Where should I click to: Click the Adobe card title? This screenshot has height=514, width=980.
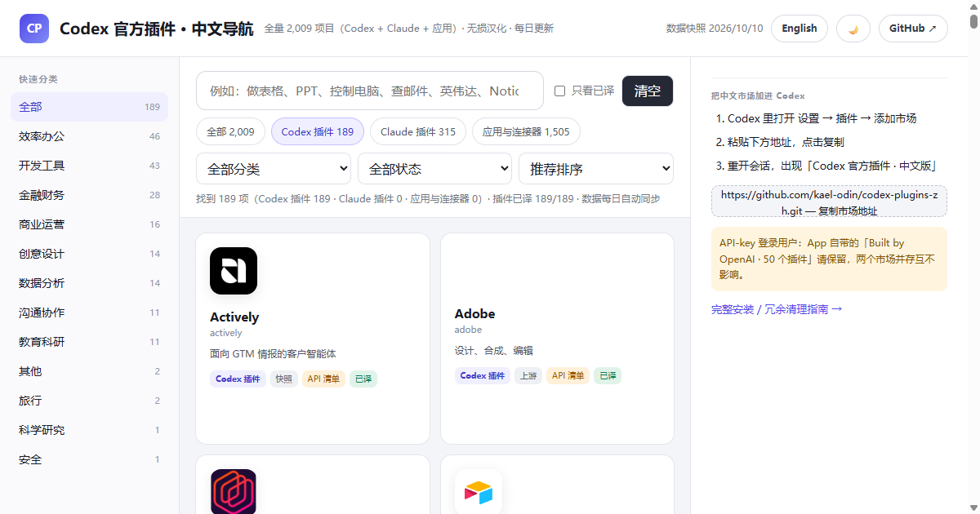click(x=474, y=313)
